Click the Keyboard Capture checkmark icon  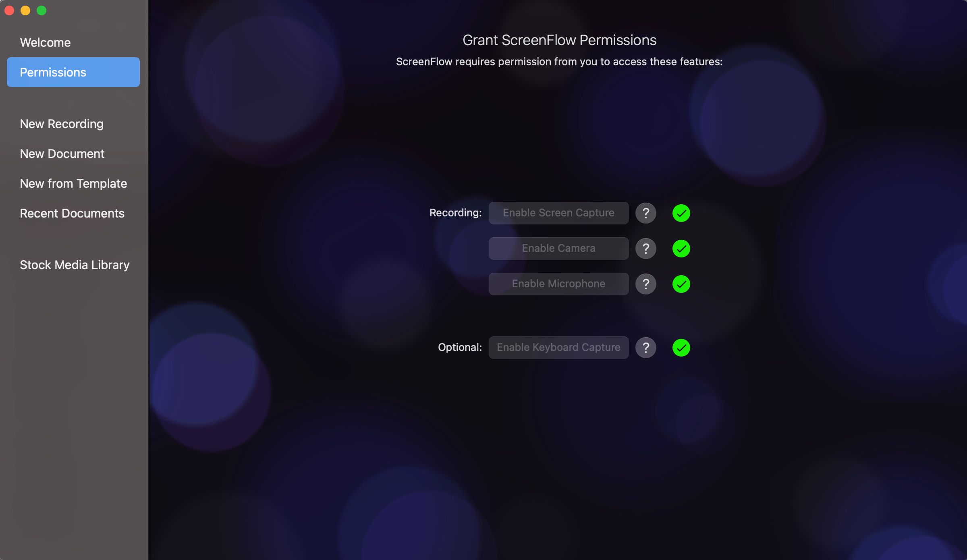[681, 347]
